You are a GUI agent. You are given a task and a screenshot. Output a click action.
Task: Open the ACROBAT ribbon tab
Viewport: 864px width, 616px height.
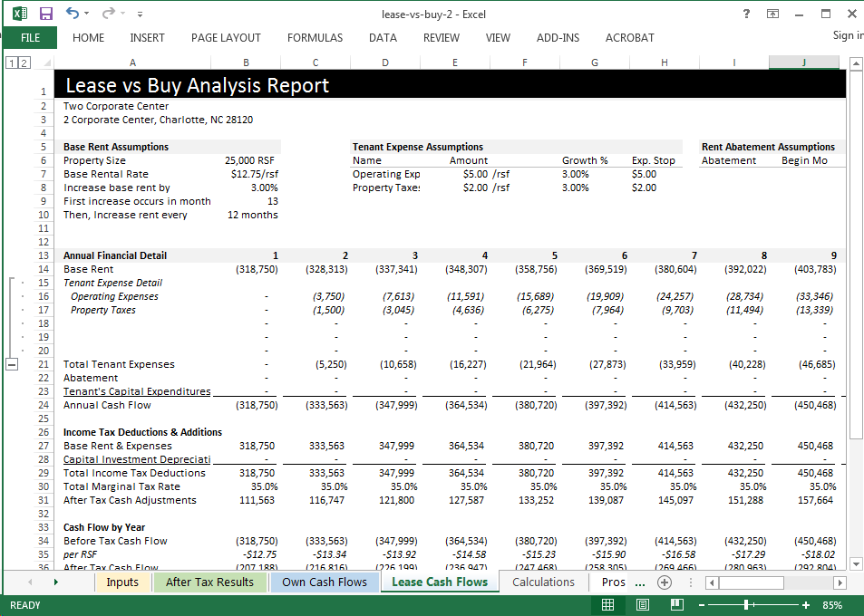[629, 37]
